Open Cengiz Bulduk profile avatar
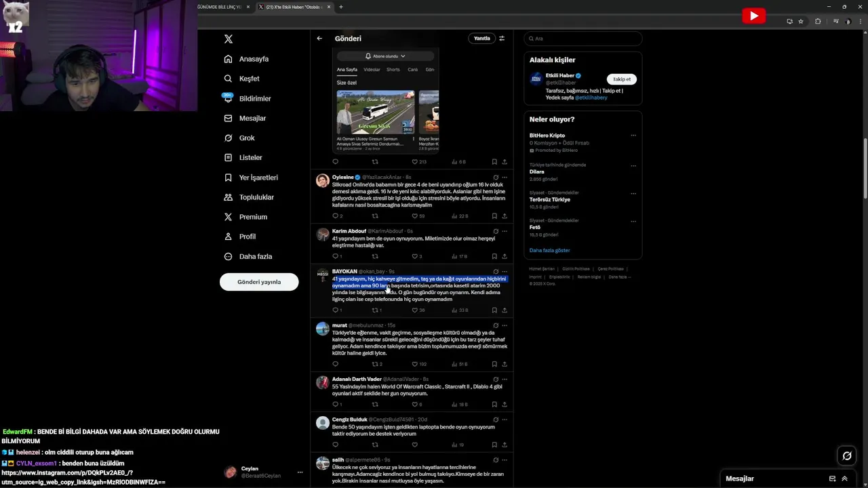Viewport: 868px width, 488px height. tap(323, 423)
